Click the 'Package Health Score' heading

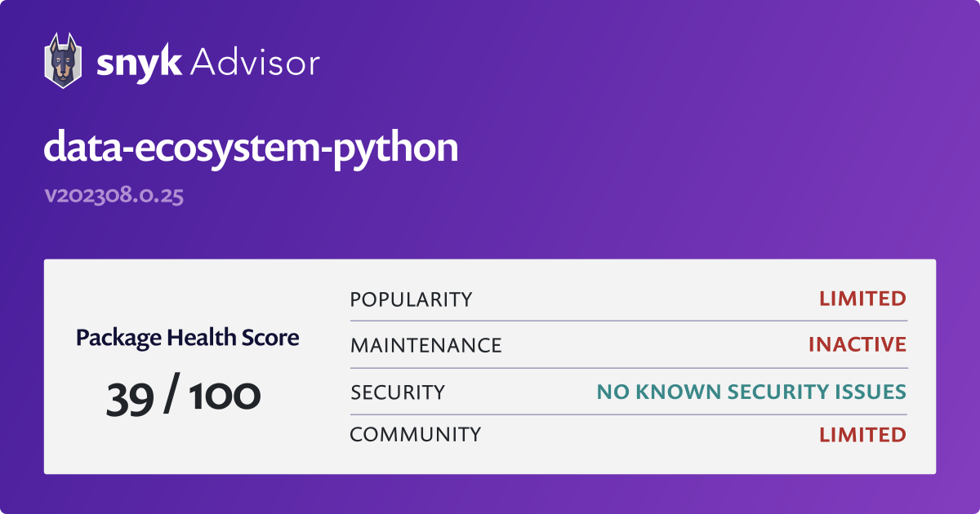coord(188,337)
